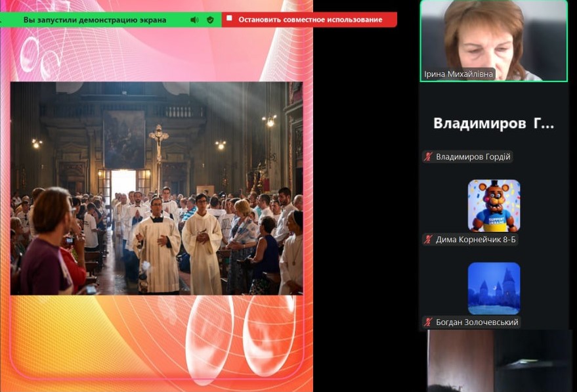Click the Ірина Михайлівна name label
The width and height of the screenshot is (577, 392).
(x=458, y=74)
